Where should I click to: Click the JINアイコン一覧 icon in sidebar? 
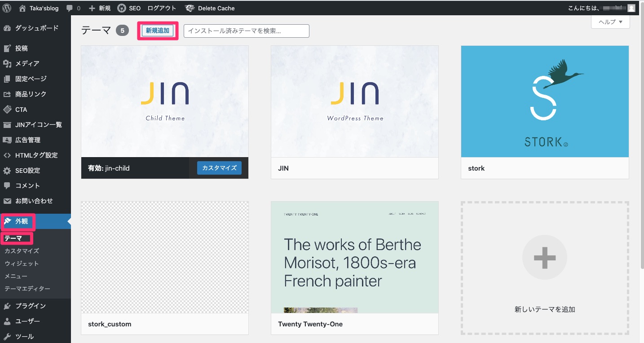pyautogui.click(x=7, y=124)
